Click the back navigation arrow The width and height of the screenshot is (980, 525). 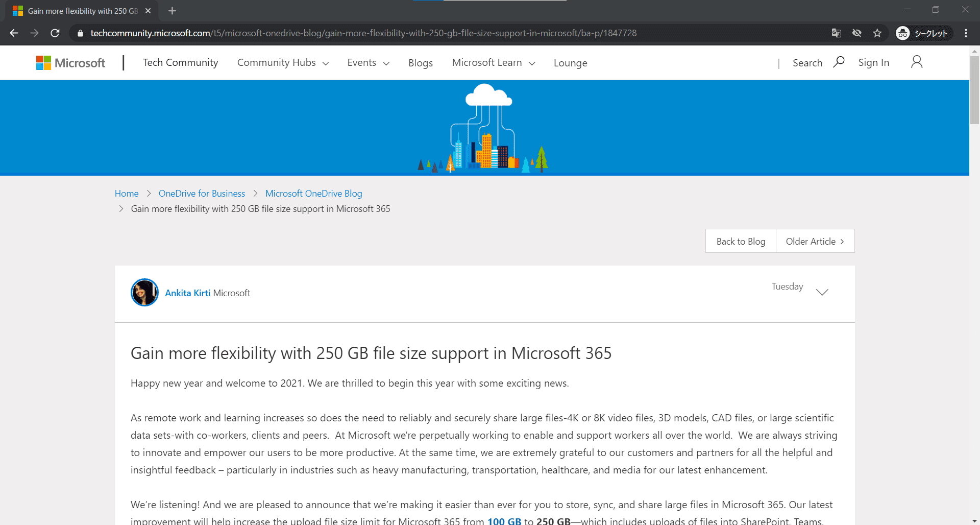click(x=14, y=33)
